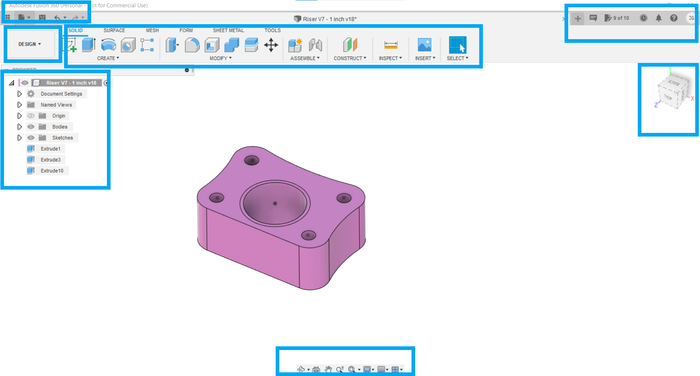Activate the Riser V7 component radio button
The height and width of the screenshot is (376, 700).
pyautogui.click(x=106, y=83)
